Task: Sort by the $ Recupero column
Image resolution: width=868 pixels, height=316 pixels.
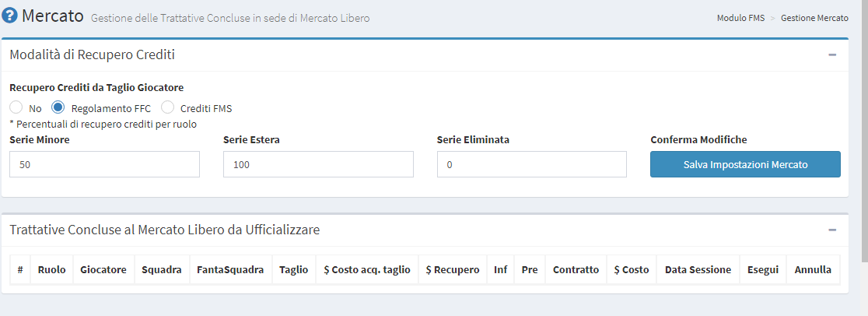Action: 453,270
